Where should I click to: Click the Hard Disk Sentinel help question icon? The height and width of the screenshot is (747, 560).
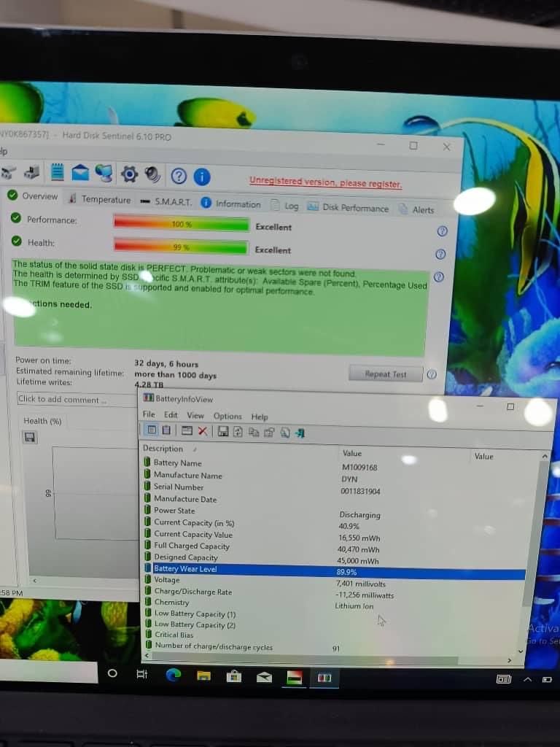click(179, 177)
